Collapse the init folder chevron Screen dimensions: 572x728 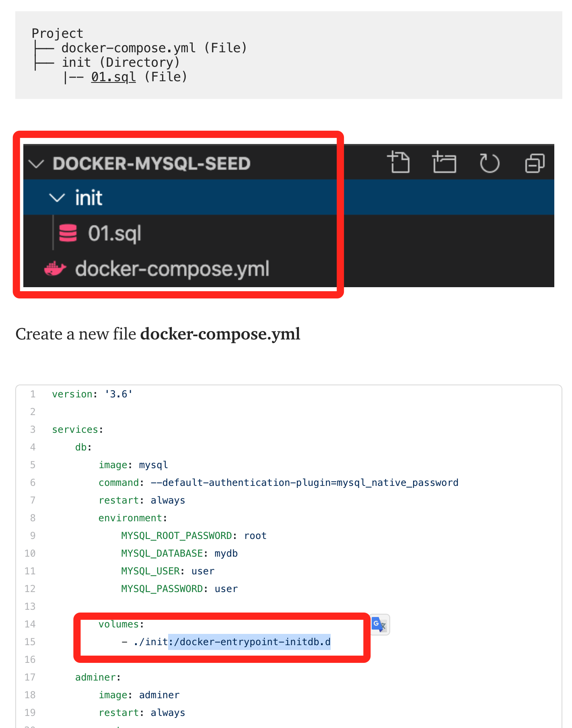point(57,198)
